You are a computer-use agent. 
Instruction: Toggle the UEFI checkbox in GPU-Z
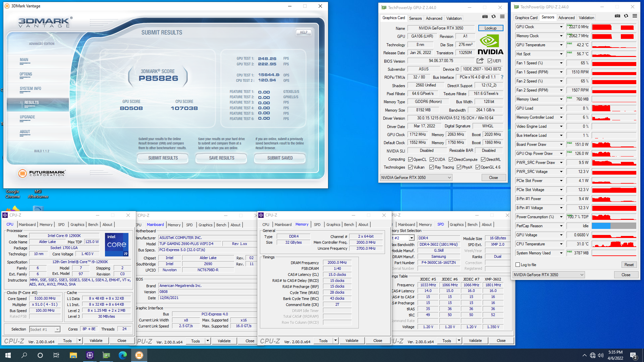[490, 61]
